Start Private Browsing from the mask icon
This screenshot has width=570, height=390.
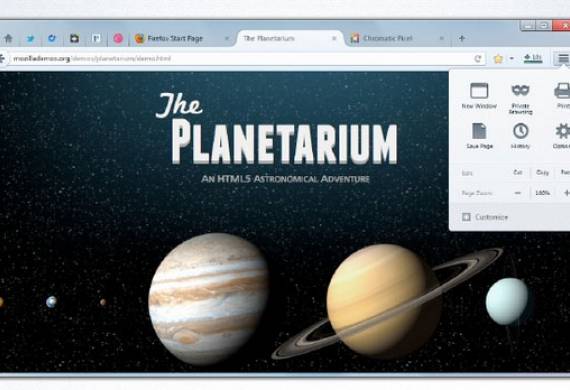click(520, 90)
